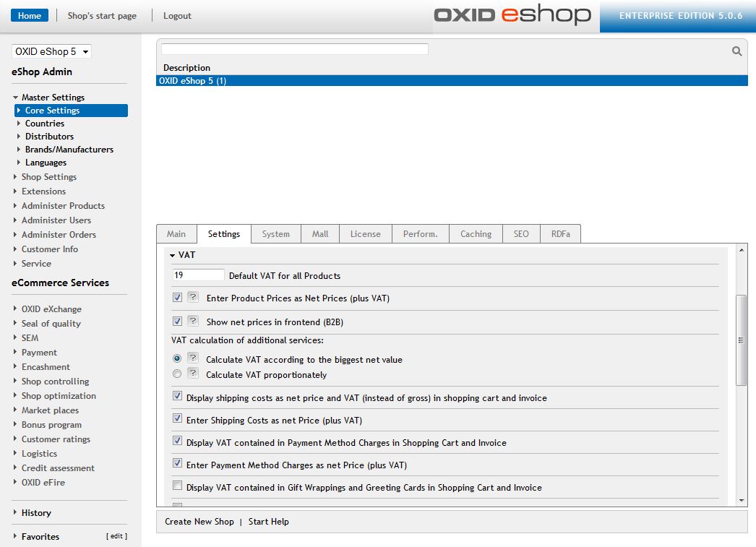
Task: Click help icon beside Calculate VAT according to biggest
Action: pyautogui.click(x=193, y=358)
